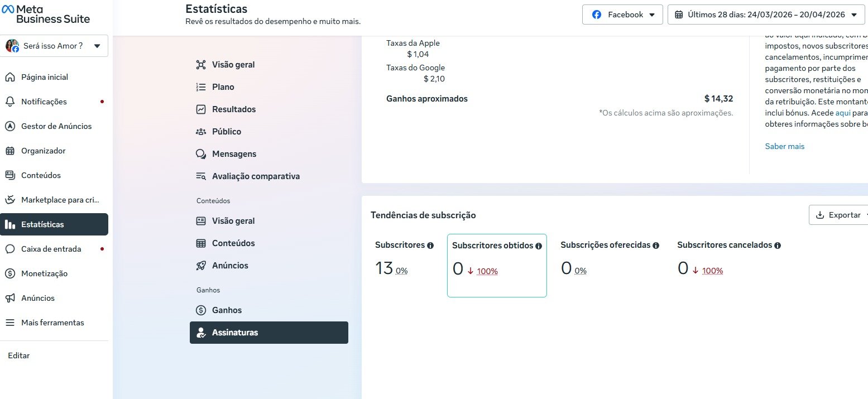Select the Subscritores obtidos metric card
The width and height of the screenshot is (868, 399).
point(497,266)
